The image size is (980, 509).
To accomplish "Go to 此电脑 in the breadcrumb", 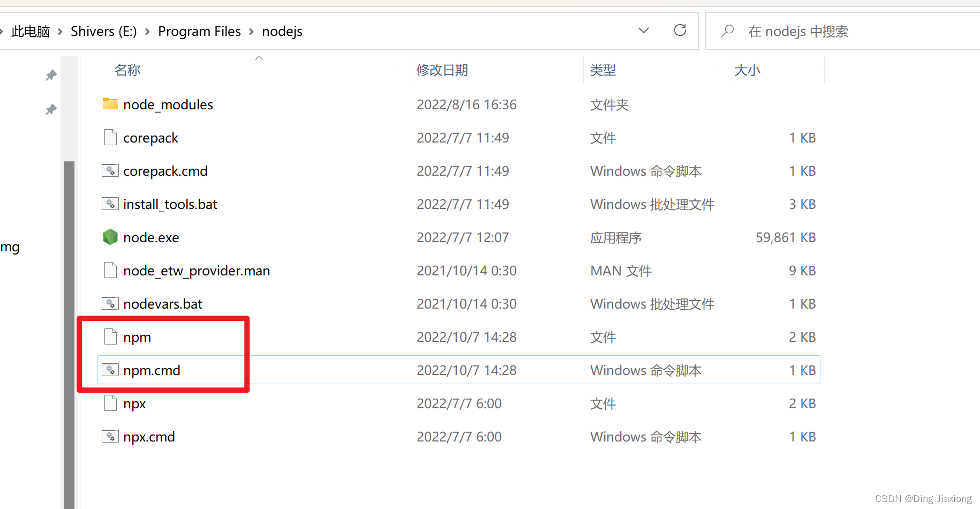I will (31, 32).
